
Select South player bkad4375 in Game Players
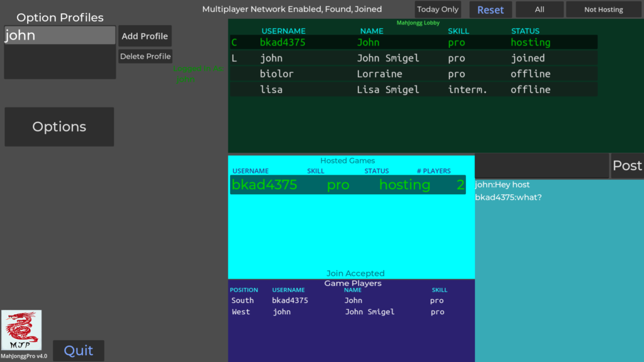pos(340,300)
